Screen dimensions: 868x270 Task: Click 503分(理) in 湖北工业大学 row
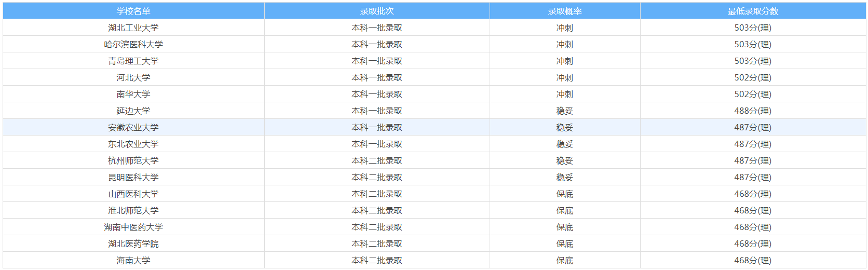[x=753, y=28]
